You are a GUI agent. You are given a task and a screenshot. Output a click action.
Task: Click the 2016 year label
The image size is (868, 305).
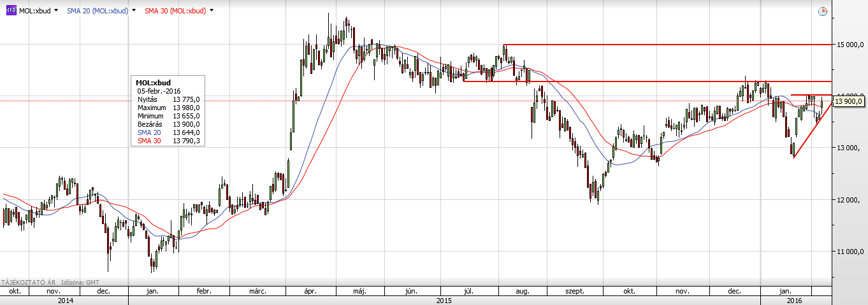point(794,299)
